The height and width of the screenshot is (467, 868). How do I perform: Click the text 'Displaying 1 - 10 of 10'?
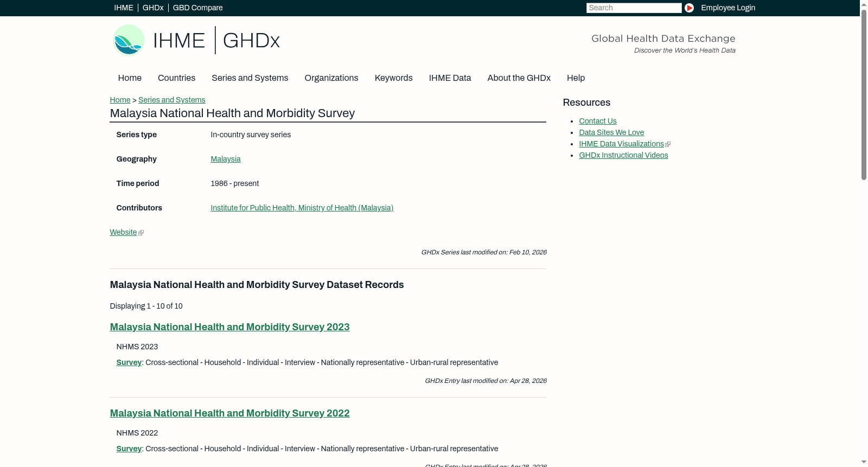(x=146, y=306)
